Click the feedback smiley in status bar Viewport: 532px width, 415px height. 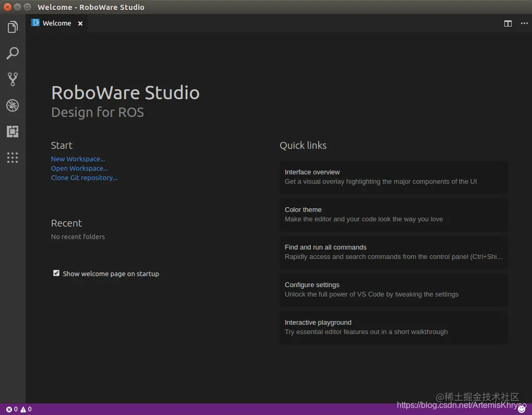[522, 409]
